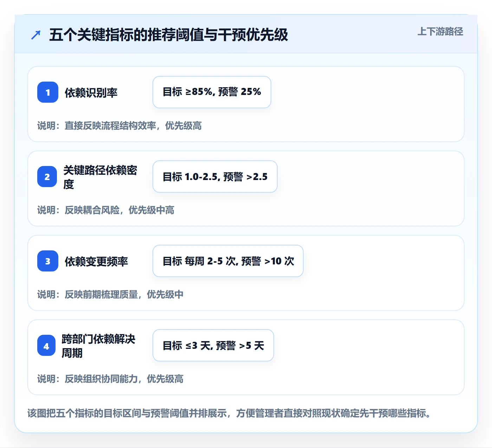Viewport: 492px width, 448px height.
Task: Click the 目标 1.0-2.5, 预警 >2.5 value pill
Action: click(215, 177)
